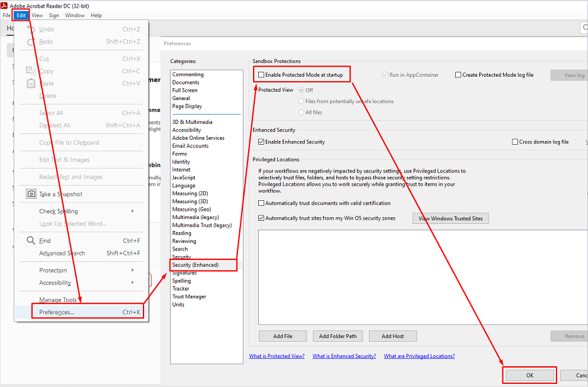Enable Protected Mode at startup checkbox

pyautogui.click(x=261, y=75)
